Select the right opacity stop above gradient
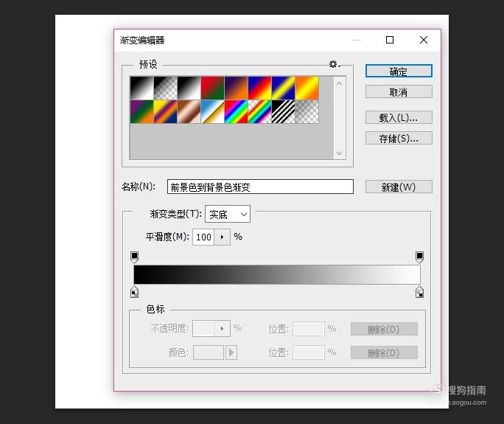Viewport: 504px width, 424px height. click(x=419, y=257)
